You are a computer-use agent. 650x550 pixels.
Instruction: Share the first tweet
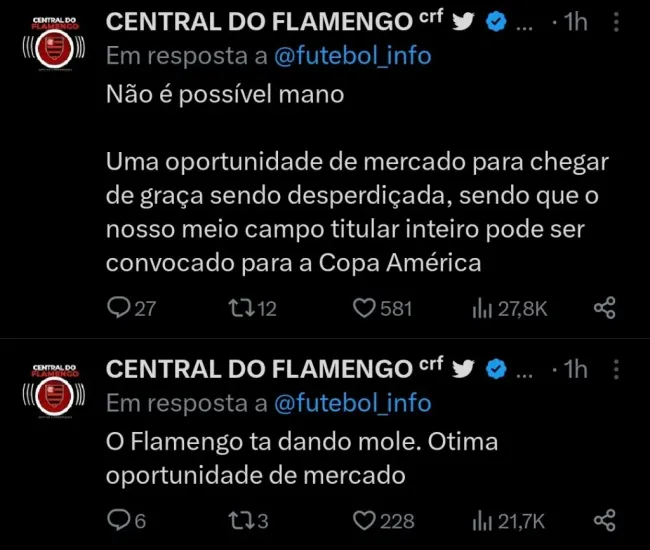[604, 308]
